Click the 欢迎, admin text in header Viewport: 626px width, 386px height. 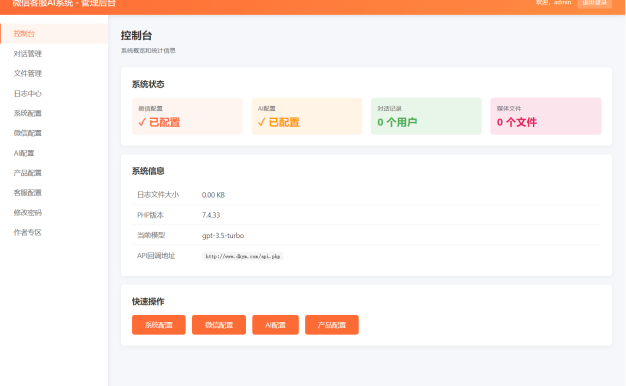point(553,3)
